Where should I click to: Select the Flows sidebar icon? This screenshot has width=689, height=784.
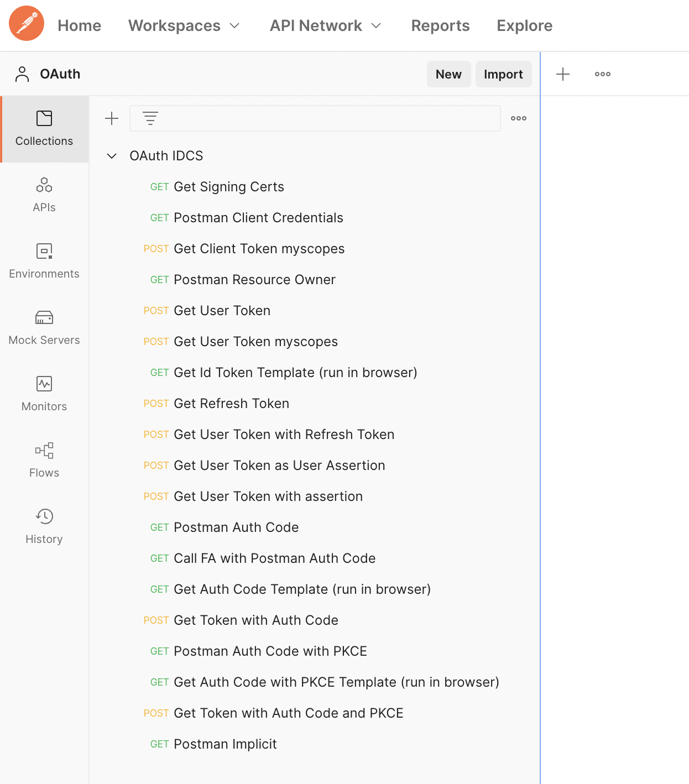[44, 460]
